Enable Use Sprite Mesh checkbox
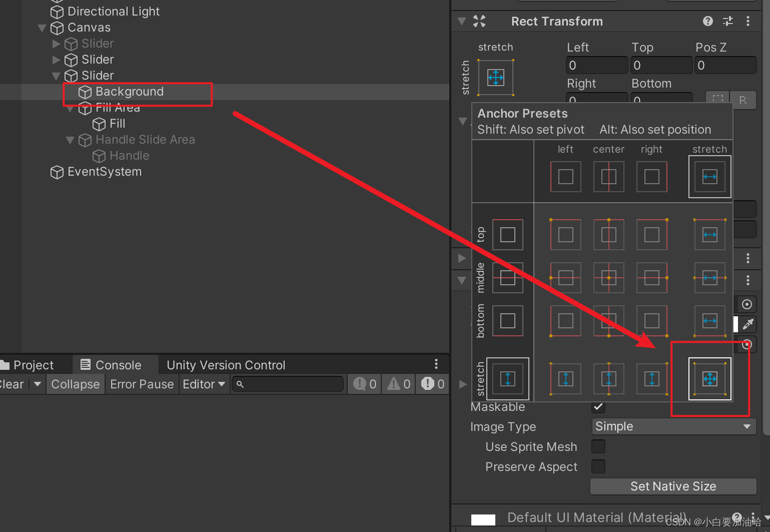 [598, 446]
